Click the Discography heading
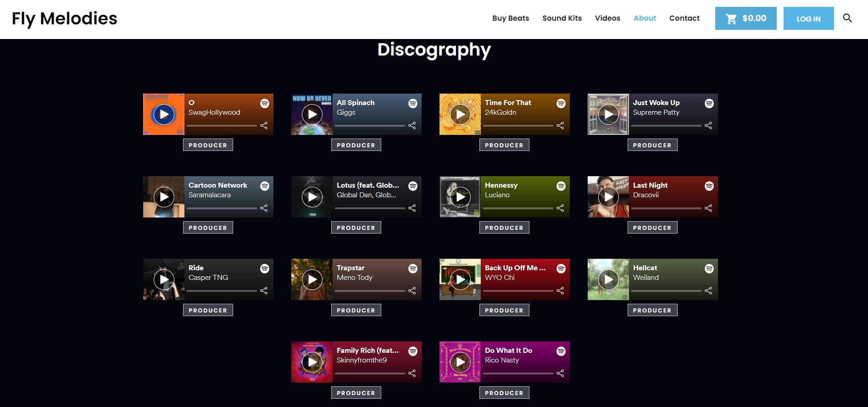The width and height of the screenshot is (868, 407). (x=434, y=50)
